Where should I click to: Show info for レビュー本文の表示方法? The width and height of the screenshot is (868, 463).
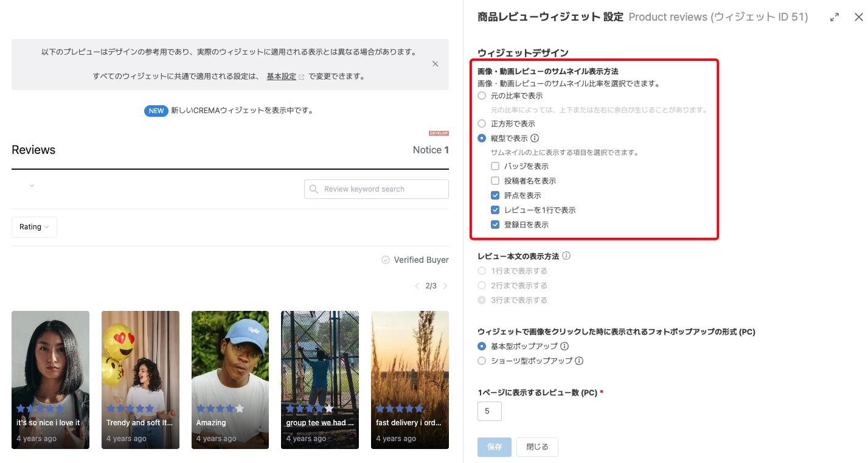coord(566,256)
